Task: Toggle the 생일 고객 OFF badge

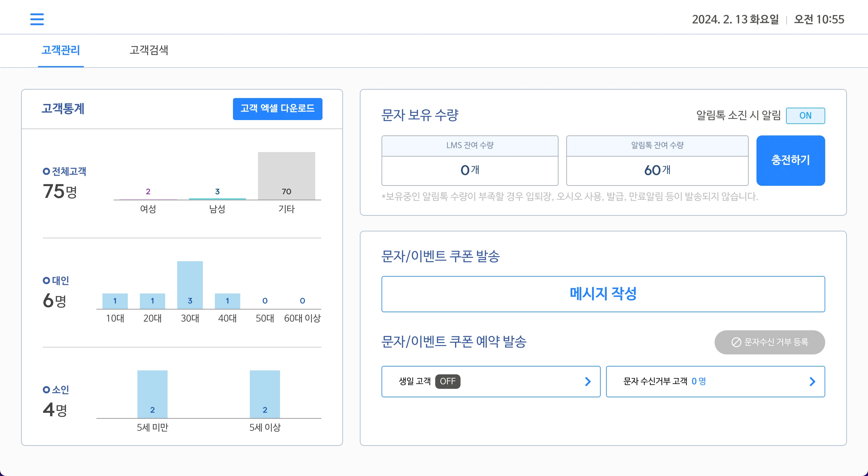Action: [448, 382]
